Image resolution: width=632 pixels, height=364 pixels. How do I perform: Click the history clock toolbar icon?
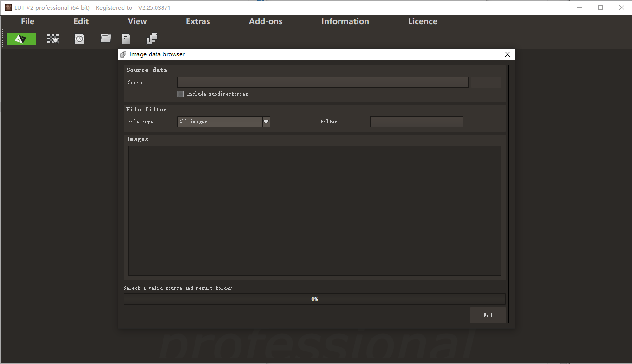click(x=79, y=39)
